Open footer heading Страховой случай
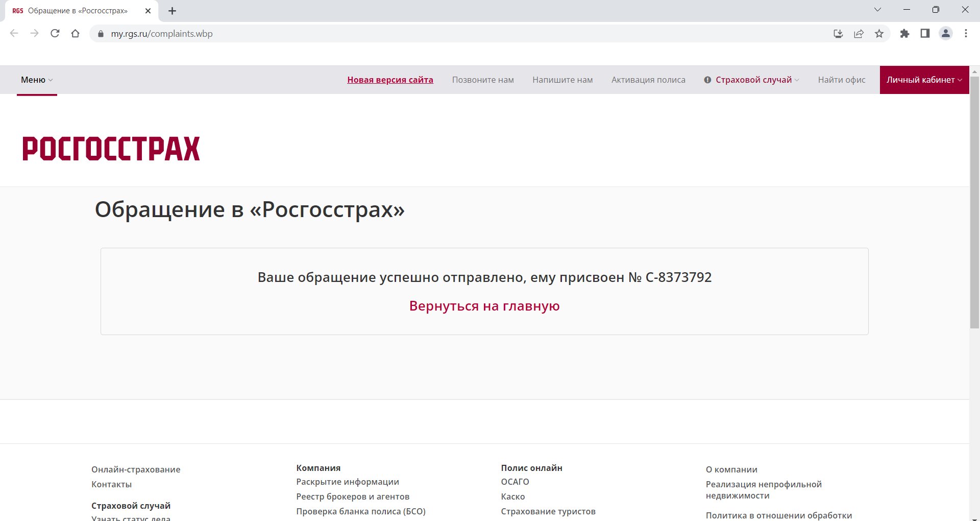The height and width of the screenshot is (521, 980). [x=131, y=506]
